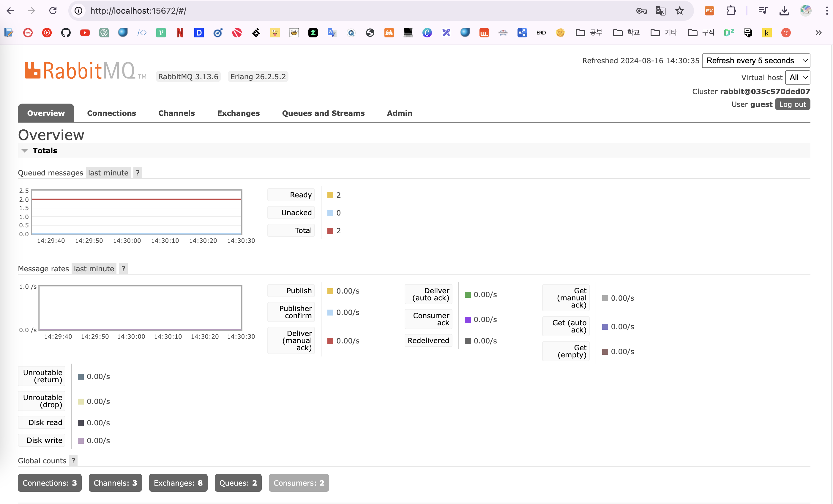Switch to Queues and Streams tab

pyautogui.click(x=323, y=113)
